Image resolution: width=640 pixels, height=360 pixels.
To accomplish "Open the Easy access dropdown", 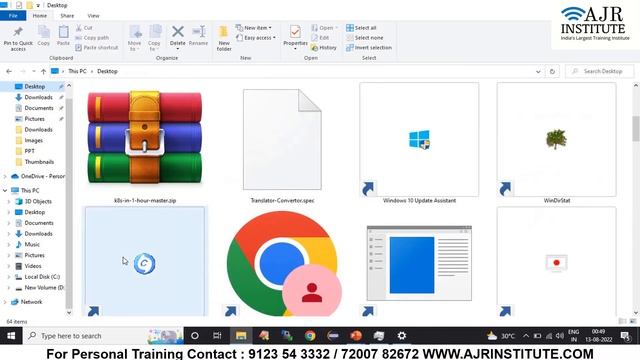I will [x=256, y=38].
